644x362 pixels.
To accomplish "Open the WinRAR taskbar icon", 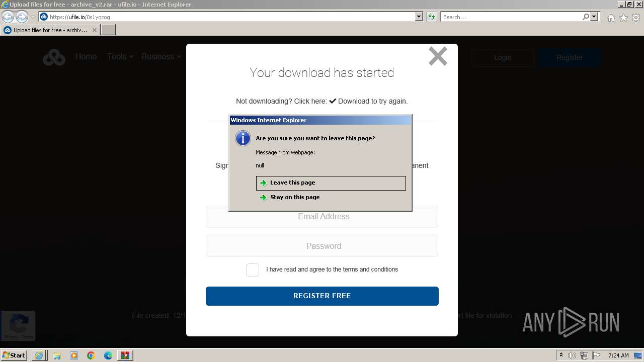I will (x=125, y=355).
